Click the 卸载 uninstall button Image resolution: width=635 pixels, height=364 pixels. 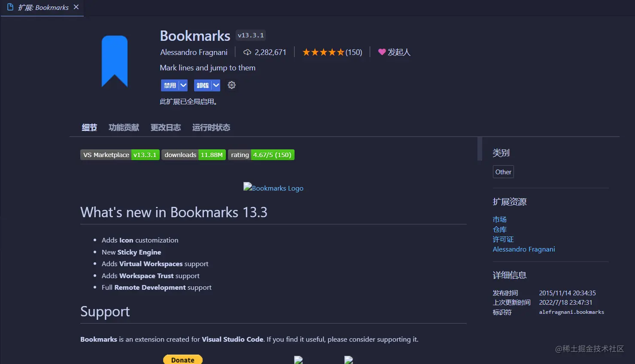point(202,85)
